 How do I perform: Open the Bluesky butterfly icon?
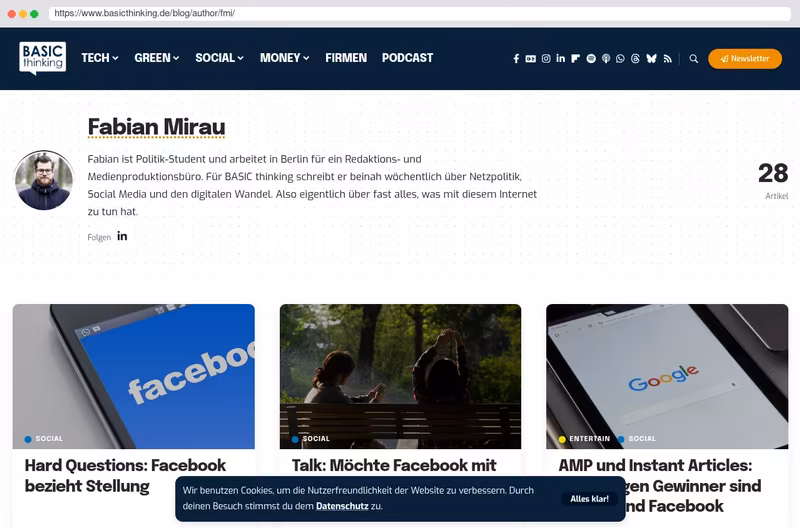[651, 59]
